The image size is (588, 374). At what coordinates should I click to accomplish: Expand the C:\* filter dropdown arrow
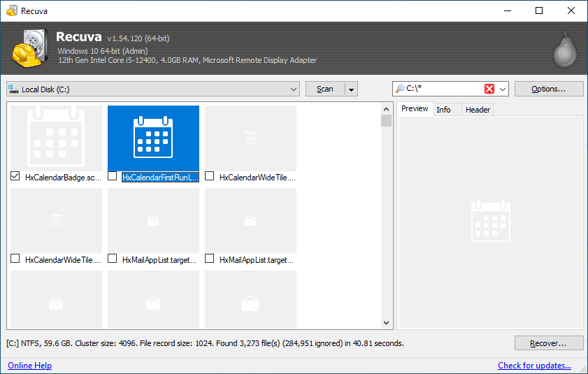click(x=503, y=89)
